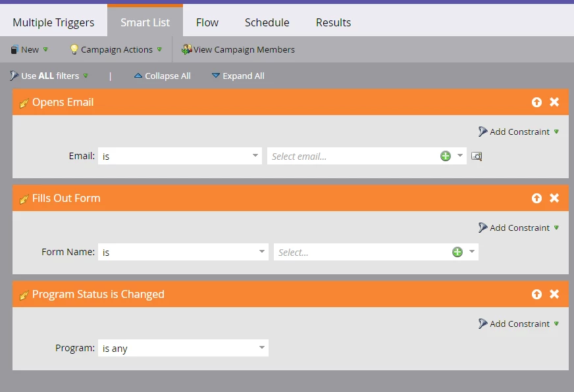Click Expand All
Image resolution: width=574 pixels, height=392 pixels.
click(x=238, y=76)
